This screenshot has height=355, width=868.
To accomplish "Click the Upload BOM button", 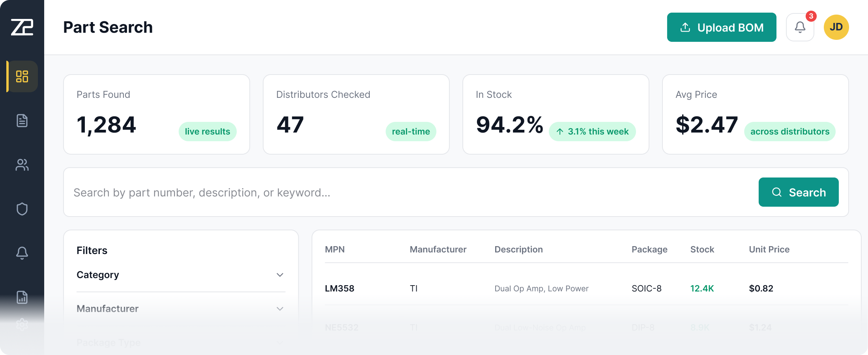I will (722, 27).
